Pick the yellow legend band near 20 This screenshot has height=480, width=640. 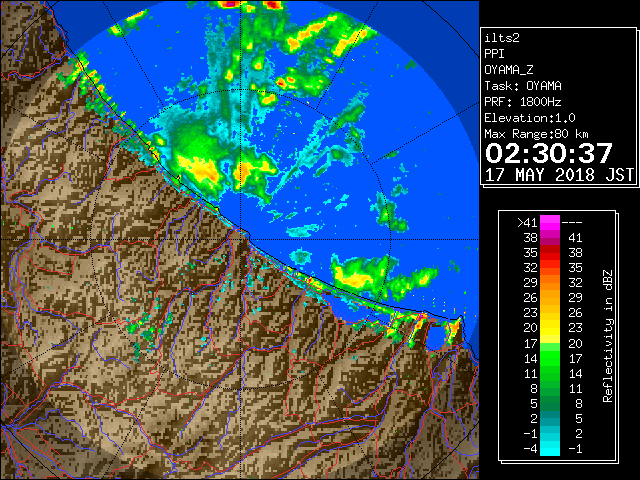tap(550, 328)
